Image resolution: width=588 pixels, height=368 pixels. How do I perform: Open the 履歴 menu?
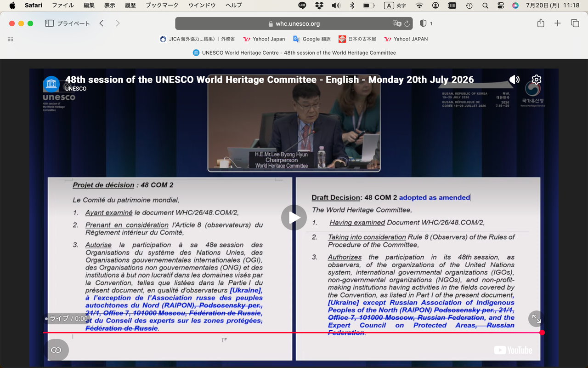click(x=130, y=6)
